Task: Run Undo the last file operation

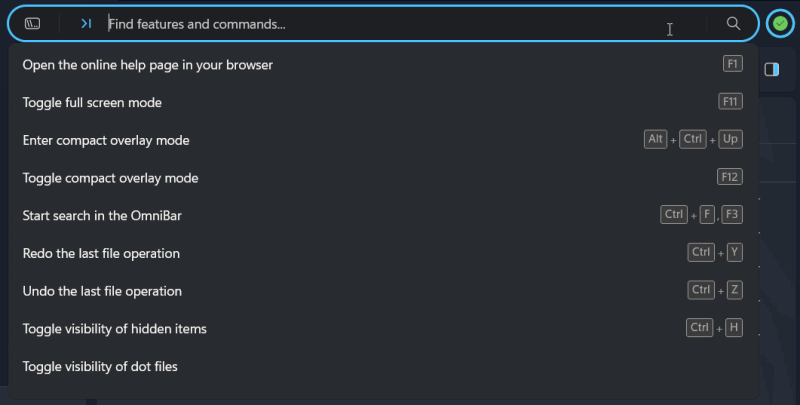Action: pos(102,291)
